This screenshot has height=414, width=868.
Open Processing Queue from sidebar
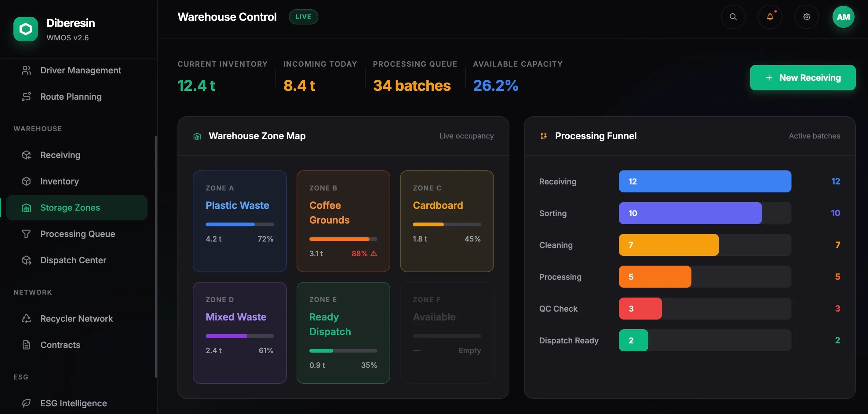click(77, 234)
